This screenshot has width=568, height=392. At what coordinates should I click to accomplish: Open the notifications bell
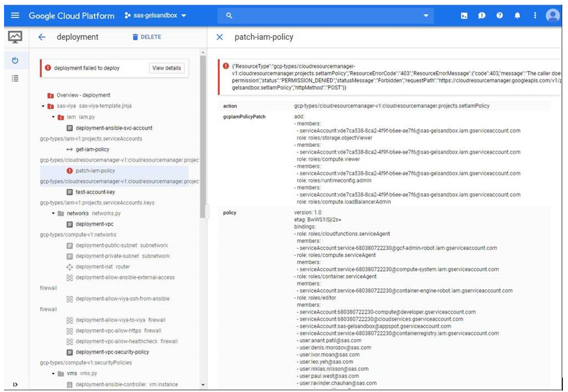point(517,16)
